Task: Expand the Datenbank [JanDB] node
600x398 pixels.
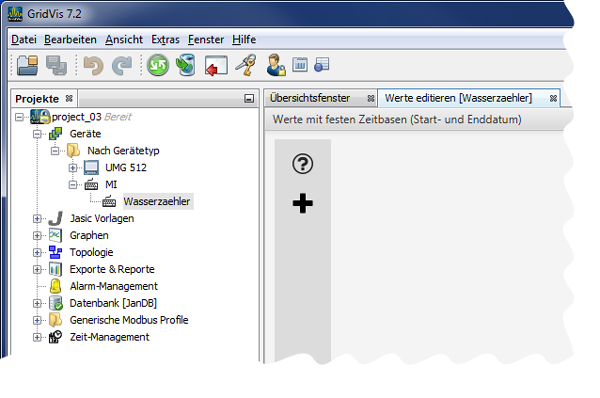Action: [x=37, y=303]
